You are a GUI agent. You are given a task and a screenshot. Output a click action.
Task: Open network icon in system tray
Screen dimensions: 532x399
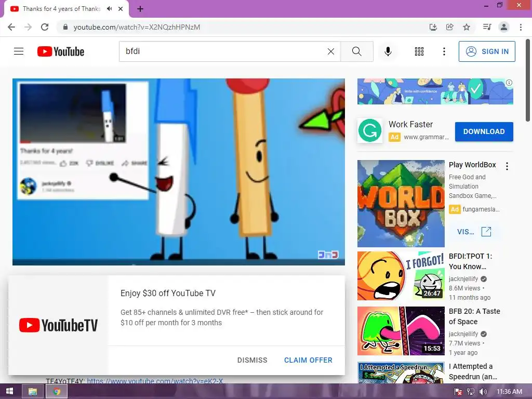pos(471,392)
